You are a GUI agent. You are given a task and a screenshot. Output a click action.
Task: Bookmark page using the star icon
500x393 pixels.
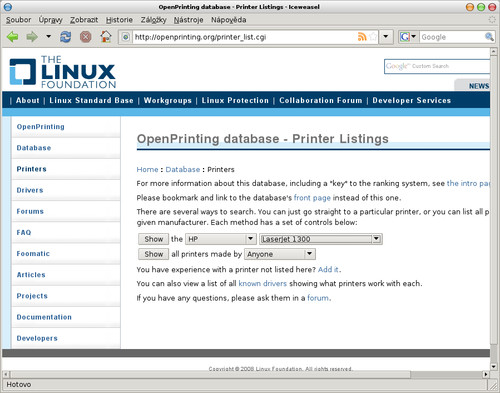(373, 37)
